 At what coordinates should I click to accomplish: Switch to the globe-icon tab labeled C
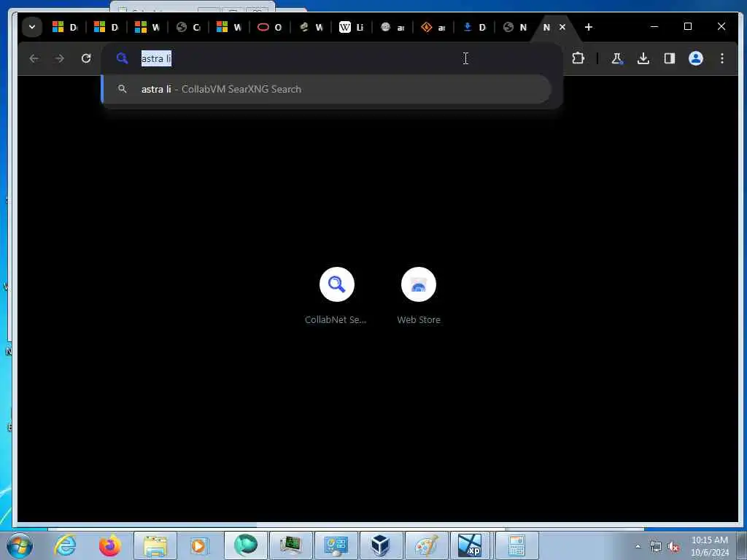click(x=189, y=27)
